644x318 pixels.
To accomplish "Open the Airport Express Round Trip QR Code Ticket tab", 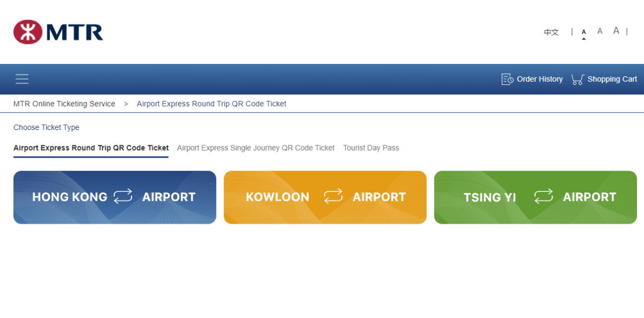I will [x=91, y=148].
